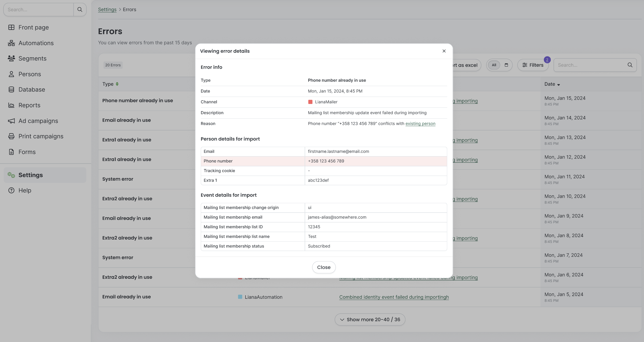
Task: Select Settings in the sidebar menu
Action: [31, 175]
